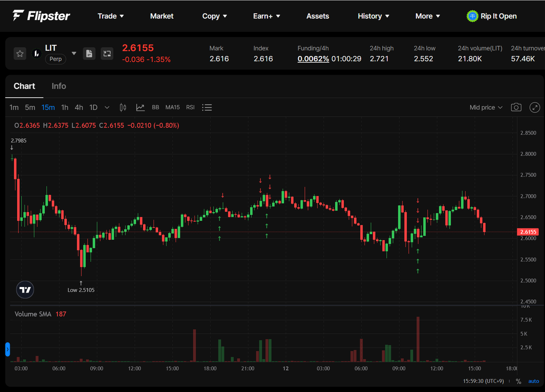Click the Index label in header
Screen dimensions: 545x392
tap(261, 48)
